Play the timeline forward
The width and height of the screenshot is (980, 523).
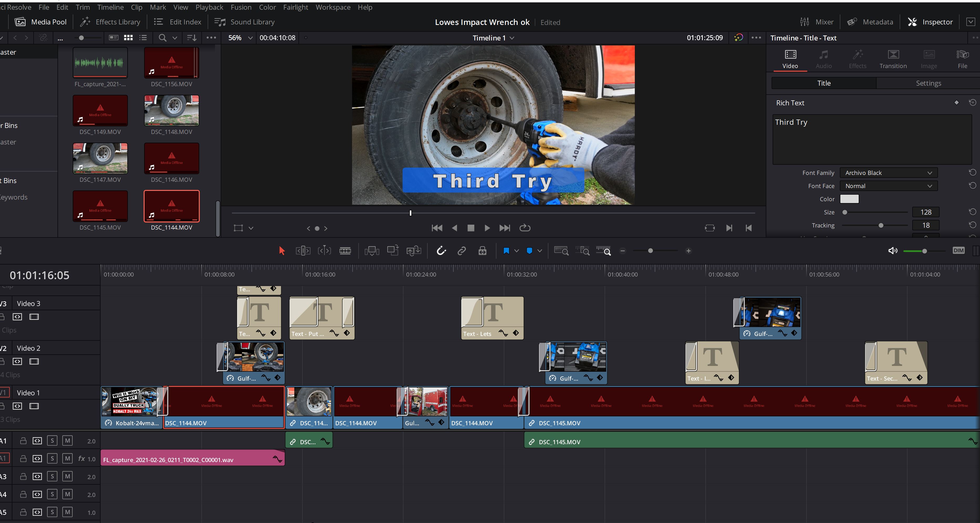click(x=487, y=228)
